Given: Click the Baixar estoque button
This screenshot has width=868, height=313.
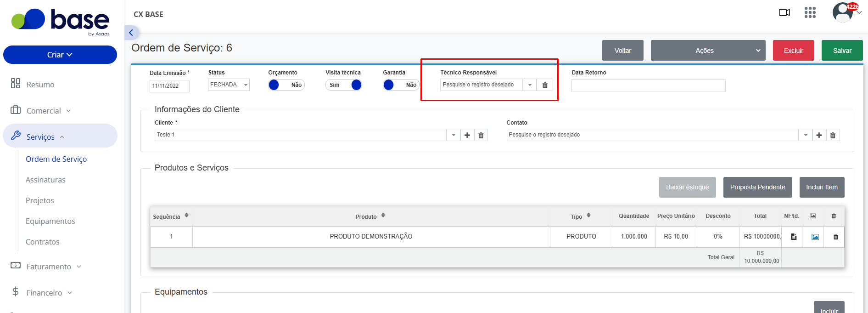Looking at the screenshot, I should pos(688,187).
